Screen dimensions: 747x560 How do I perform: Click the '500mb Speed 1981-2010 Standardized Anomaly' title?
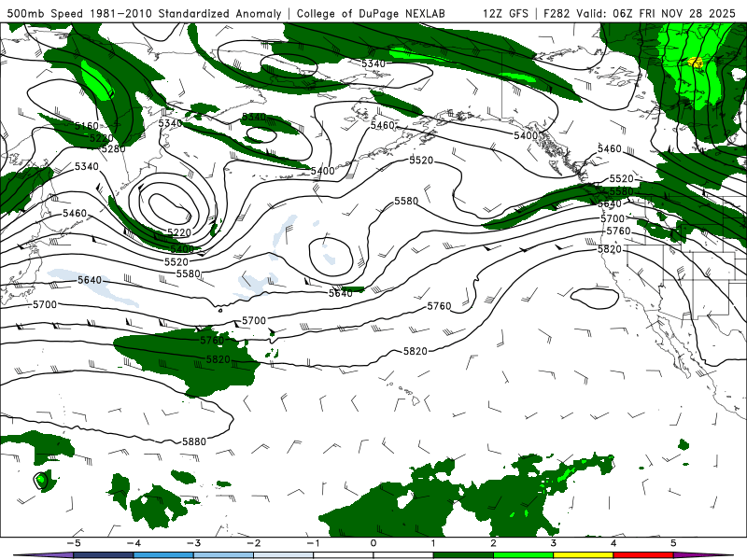click(x=145, y=13)
